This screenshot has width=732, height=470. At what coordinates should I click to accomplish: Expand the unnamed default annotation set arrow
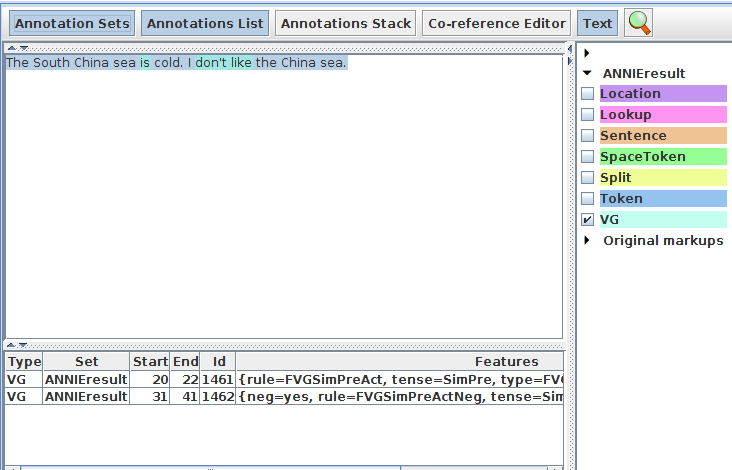click(587, 52)
